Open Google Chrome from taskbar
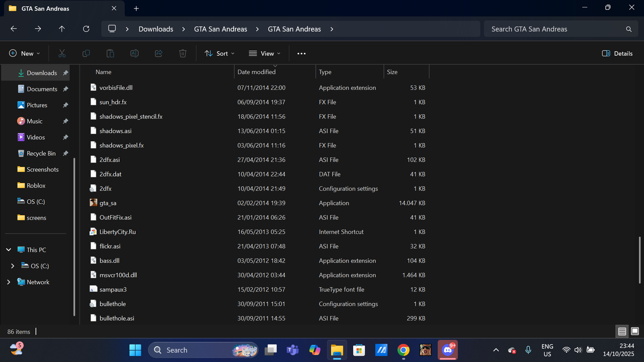Viewport: 644px width, 362px height. (x=403, y=350)
